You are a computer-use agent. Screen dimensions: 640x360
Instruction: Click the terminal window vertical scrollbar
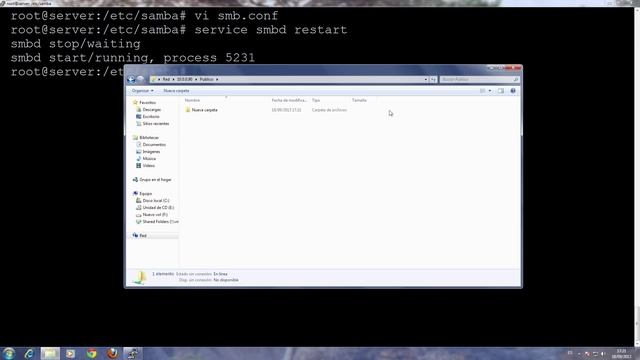(x=637, y=176)
